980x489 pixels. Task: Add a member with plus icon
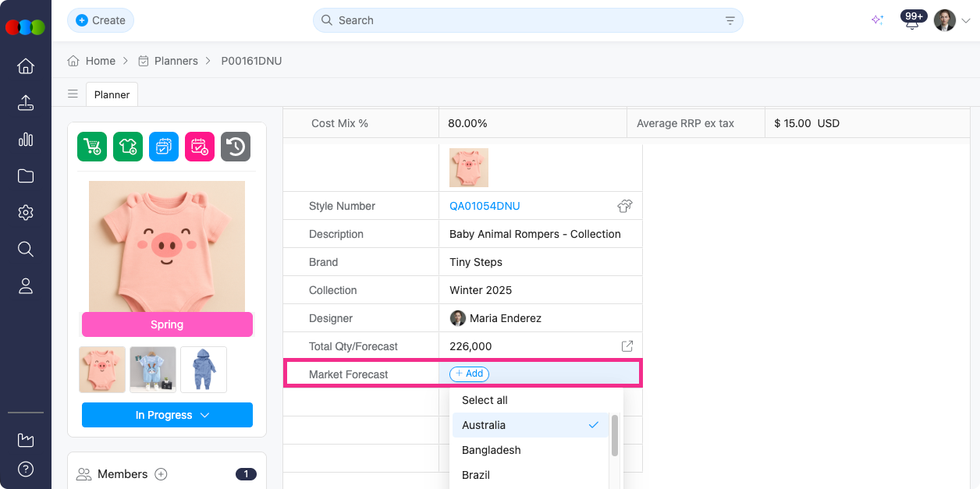tap(161, 474)
